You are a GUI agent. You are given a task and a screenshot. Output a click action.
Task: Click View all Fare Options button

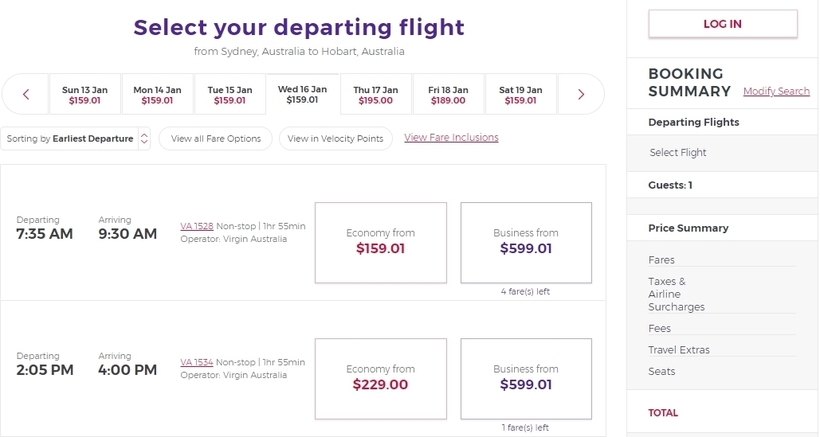[215, 139]
